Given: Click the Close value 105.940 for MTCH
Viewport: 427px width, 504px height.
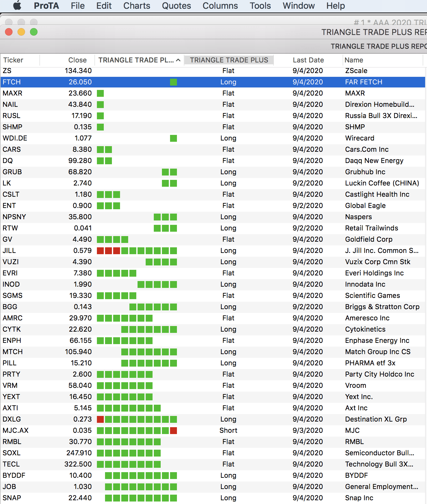Looking at the screenshot, I should click(x=78, y=352).
